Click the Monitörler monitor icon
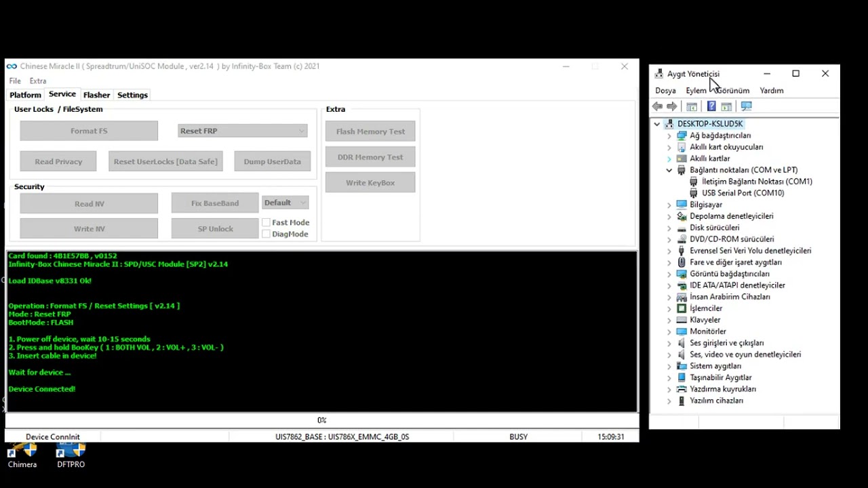This screenshot has width=868, height=488. click(682, 331)
